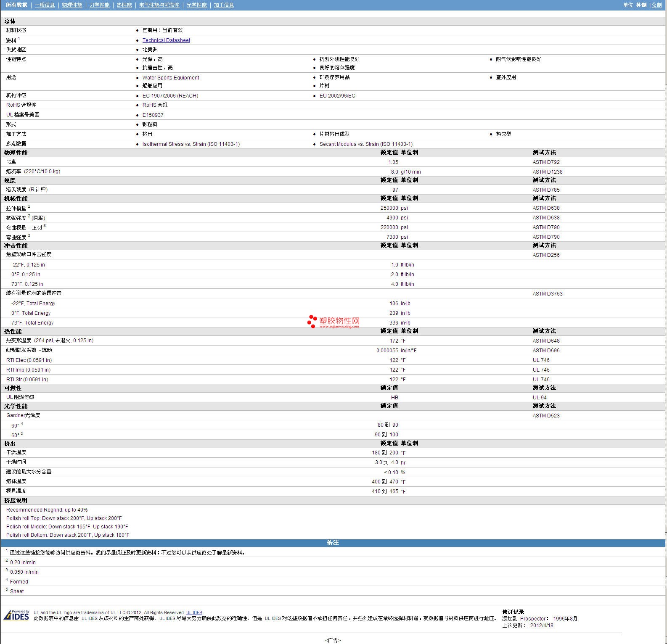Click the UL 94 test method

[540, 398]
